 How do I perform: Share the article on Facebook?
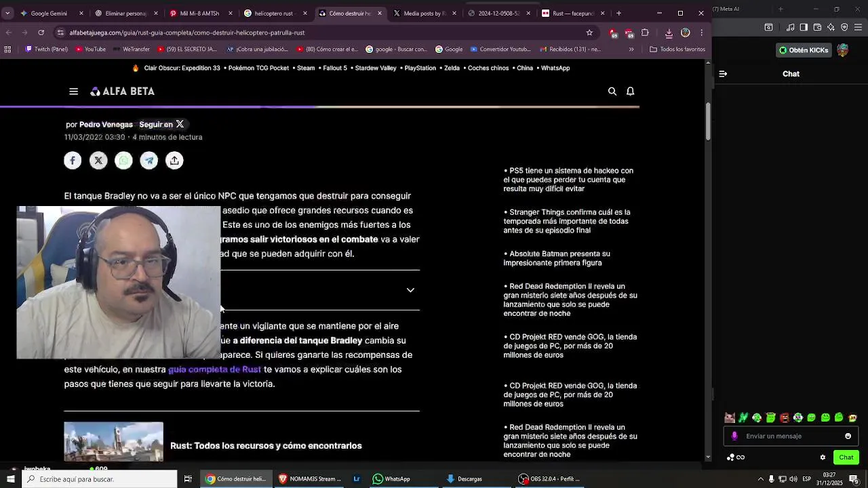(x=73, y=161)
